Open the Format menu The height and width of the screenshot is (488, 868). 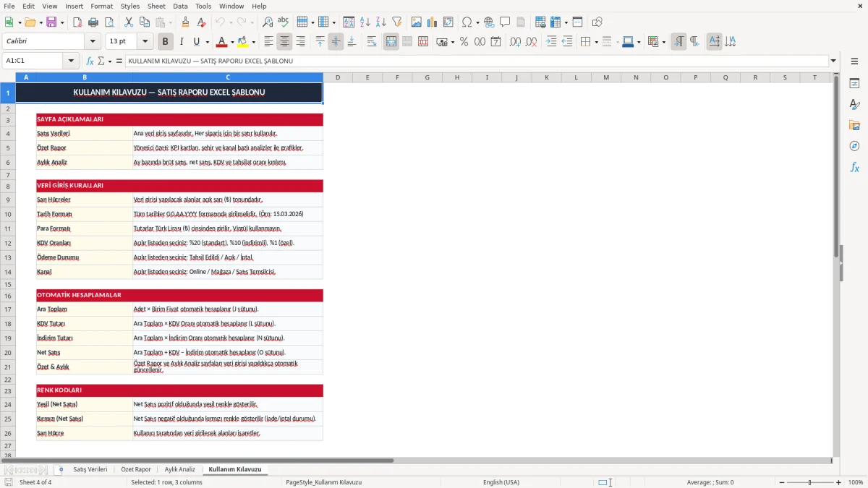point(101,6)
